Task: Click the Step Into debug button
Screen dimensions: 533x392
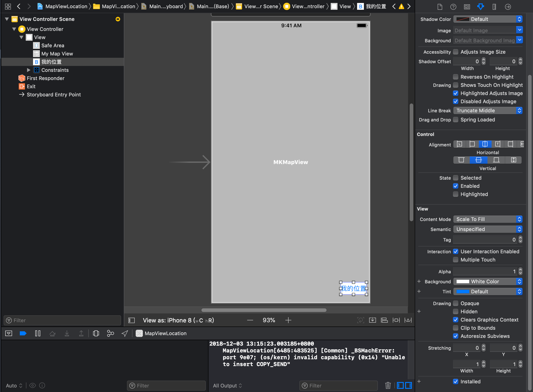Action: tap(67, 333)
